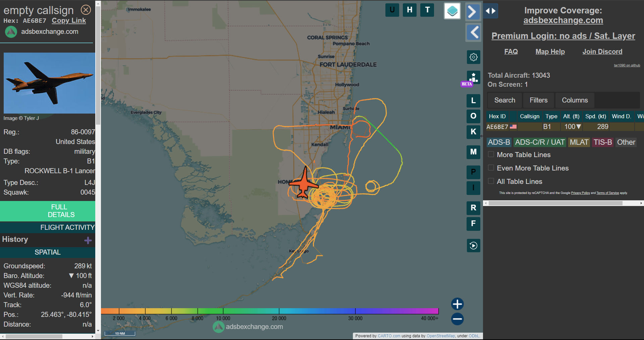
Task: Open adsbexchange.com Improve Coverage link
Action: [563, 20]
